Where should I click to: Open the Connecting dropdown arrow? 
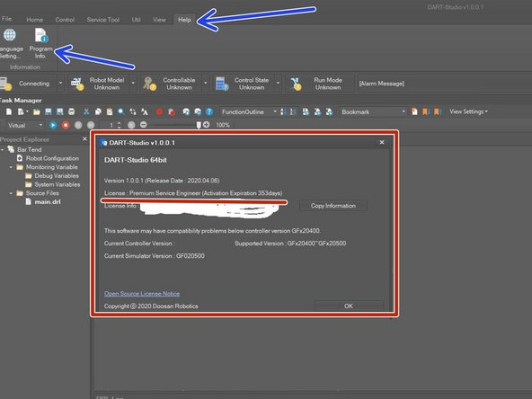click(60, 83)
